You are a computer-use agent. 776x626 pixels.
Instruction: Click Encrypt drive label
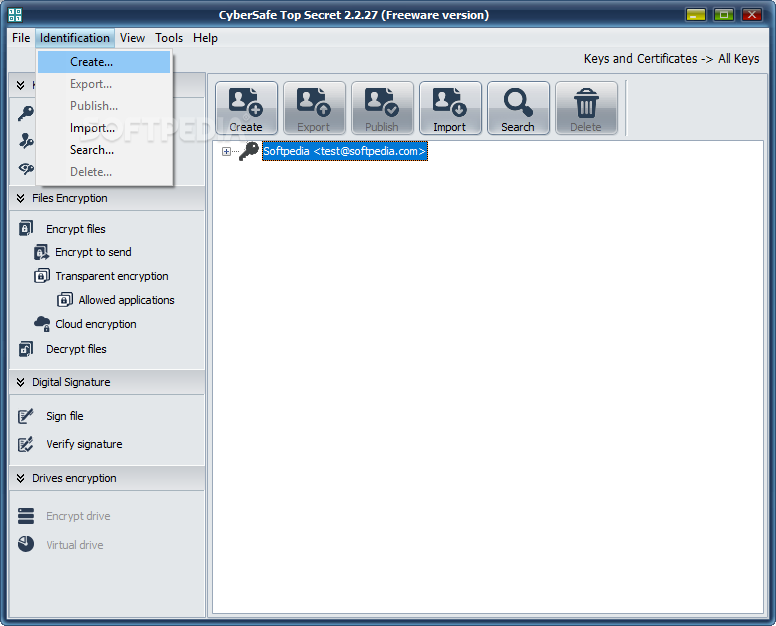pyautogui.click(x=78, y=516)
